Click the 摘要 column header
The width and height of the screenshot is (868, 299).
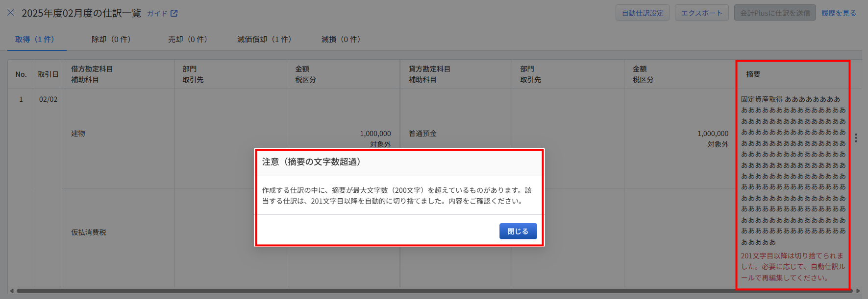[753, 74]
